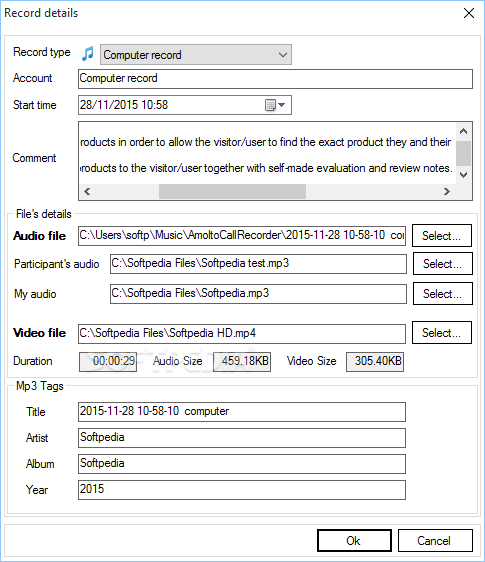485x562 pixels.
Task: Click the Audio Size value 459.18KB
Action: click(x=242, y=362)
